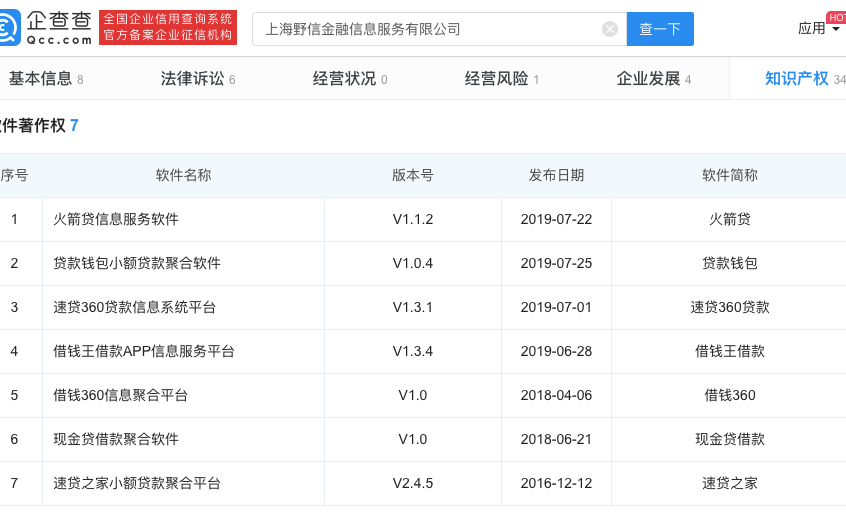This screenshot has height=516, width=846.
Task: Clear the search box with the X icon
Action: click(x=609, y=29)
